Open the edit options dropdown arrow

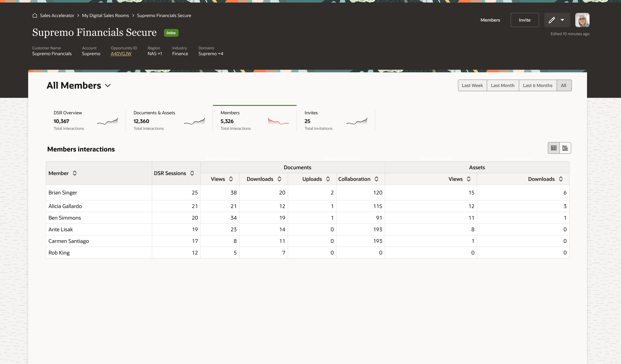click(562, 20)
